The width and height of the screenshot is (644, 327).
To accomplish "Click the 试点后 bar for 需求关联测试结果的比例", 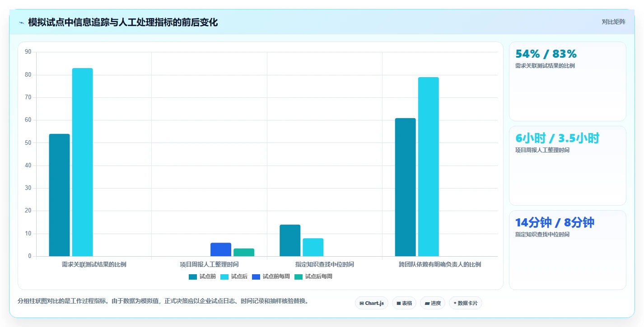I will coord(82,162).
